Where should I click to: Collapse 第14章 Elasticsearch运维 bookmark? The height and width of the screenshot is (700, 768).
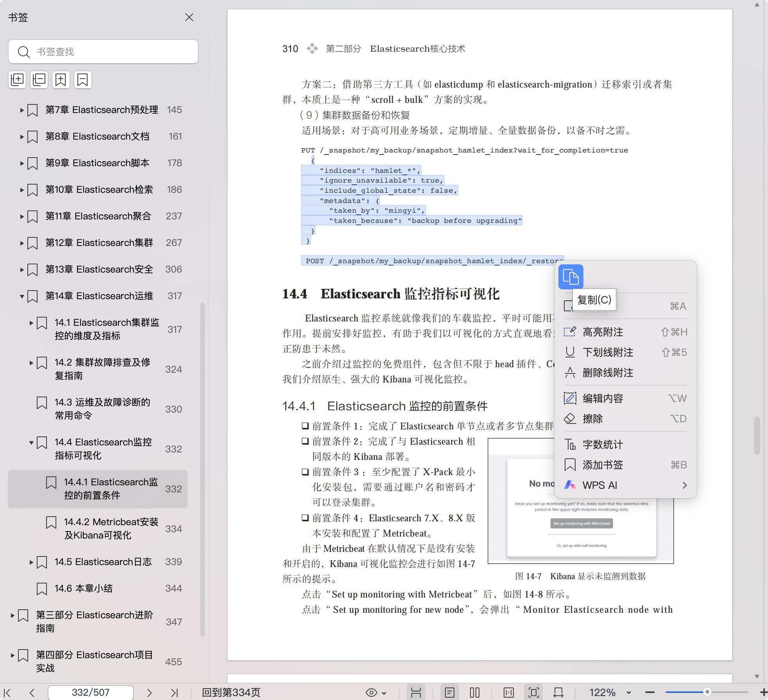22,296
